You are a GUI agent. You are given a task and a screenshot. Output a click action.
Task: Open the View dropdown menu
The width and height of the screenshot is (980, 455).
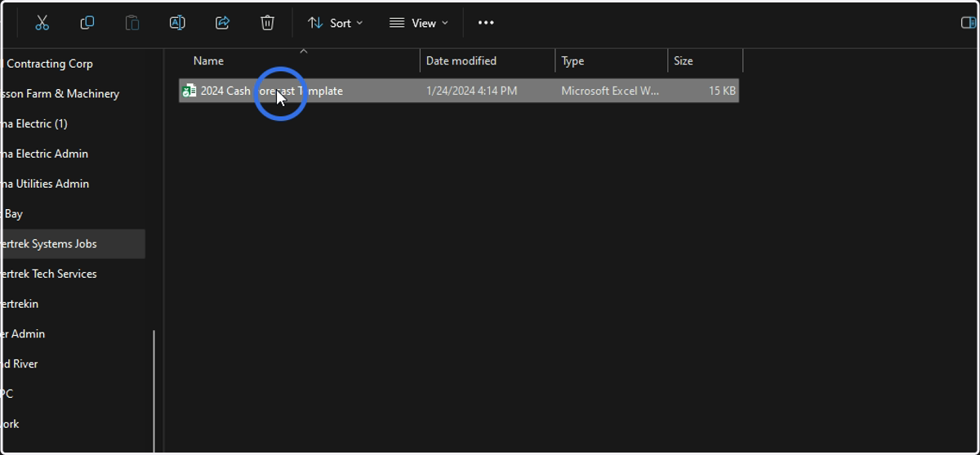click(419, 23)
